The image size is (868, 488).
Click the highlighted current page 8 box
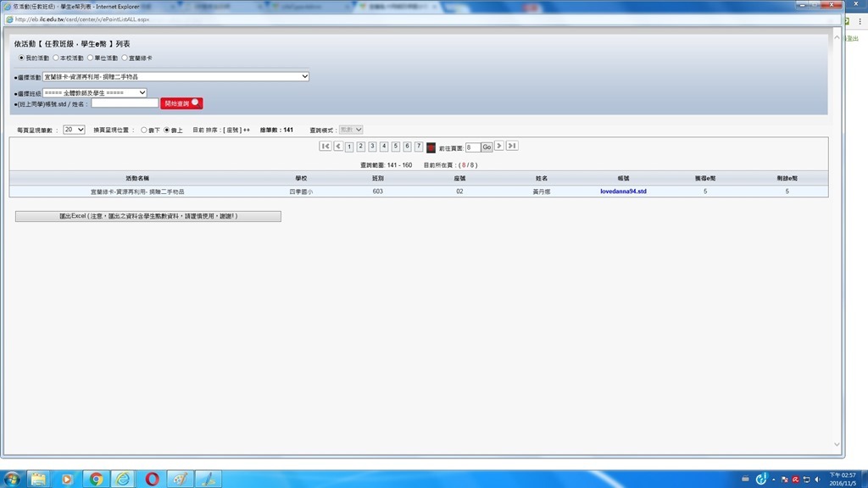tap(431, 147)
